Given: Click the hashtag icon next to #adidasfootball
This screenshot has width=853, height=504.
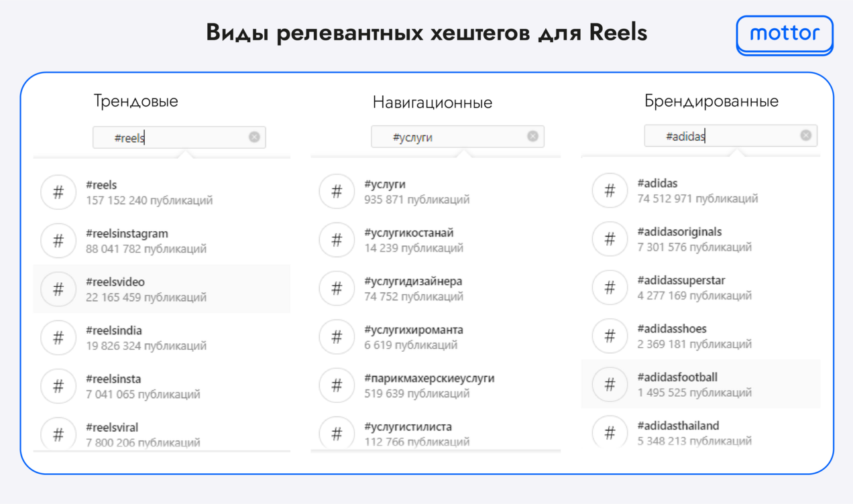Looking at the screenshot, I should coord(610,385).
